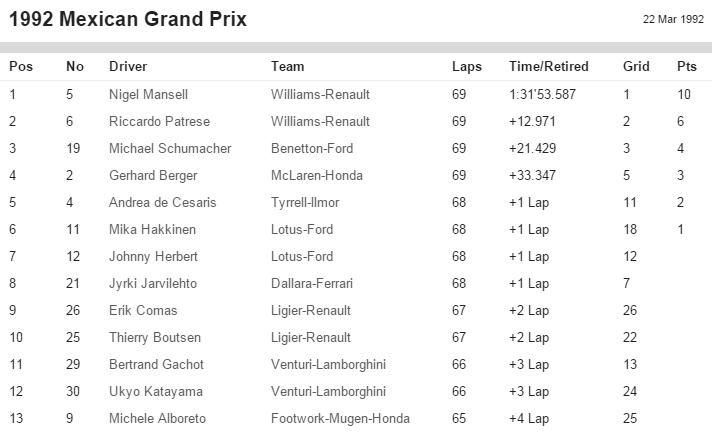Click the date 22 Mar 1992

[673, 19]
